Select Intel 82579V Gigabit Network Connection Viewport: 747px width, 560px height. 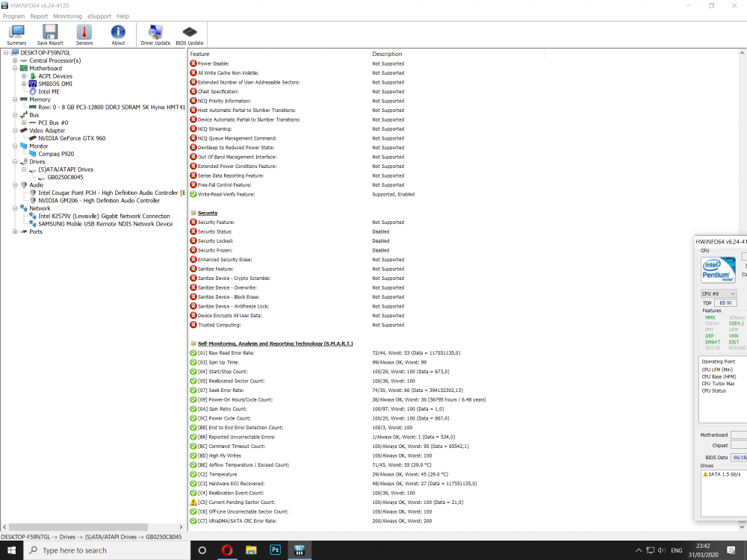click(104, 217)
